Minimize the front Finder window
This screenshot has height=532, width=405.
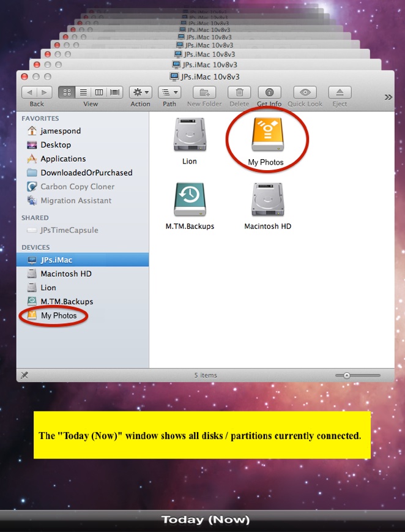[36, 77]
